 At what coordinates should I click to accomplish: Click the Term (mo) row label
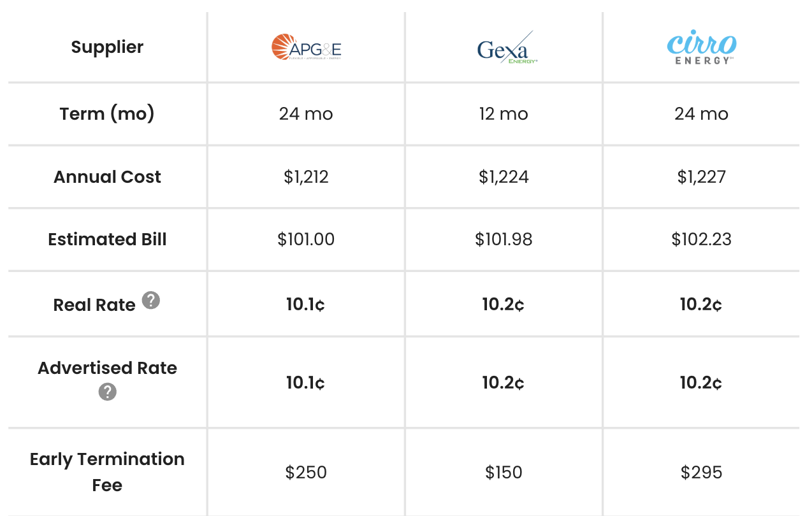click(107, 114)
